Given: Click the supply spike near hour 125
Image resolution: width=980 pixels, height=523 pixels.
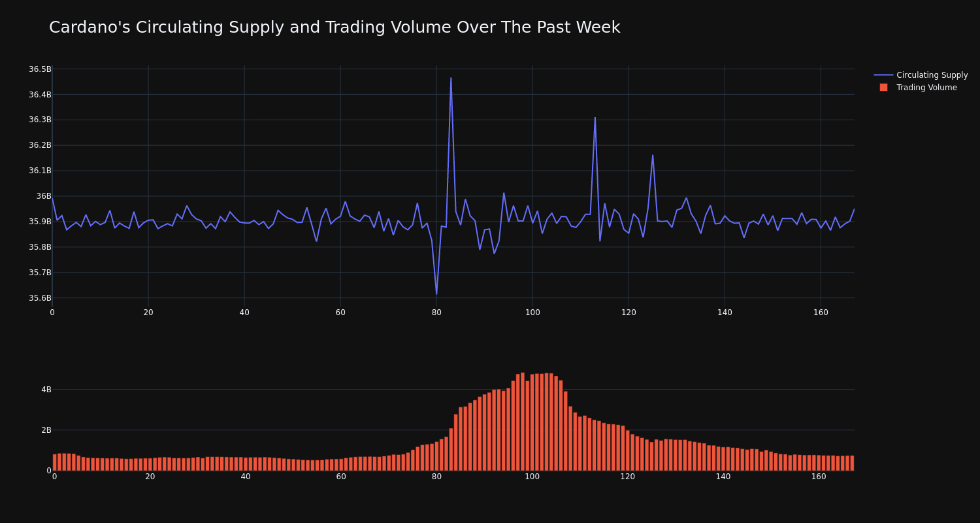Looking at the screenshot, I should [x=653, y=156].
